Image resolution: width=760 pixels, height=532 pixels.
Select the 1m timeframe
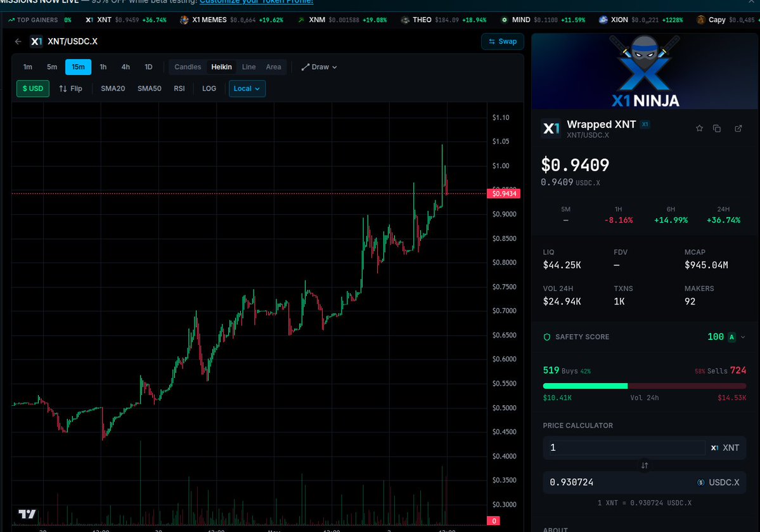point(28,67)
